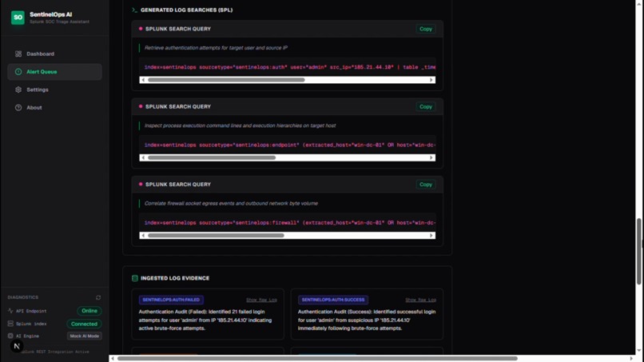Click the sentinelops:endpoint SPL query code
Image resolution: width=644 pixels, height=362 pixels.
tap(290, 145)
